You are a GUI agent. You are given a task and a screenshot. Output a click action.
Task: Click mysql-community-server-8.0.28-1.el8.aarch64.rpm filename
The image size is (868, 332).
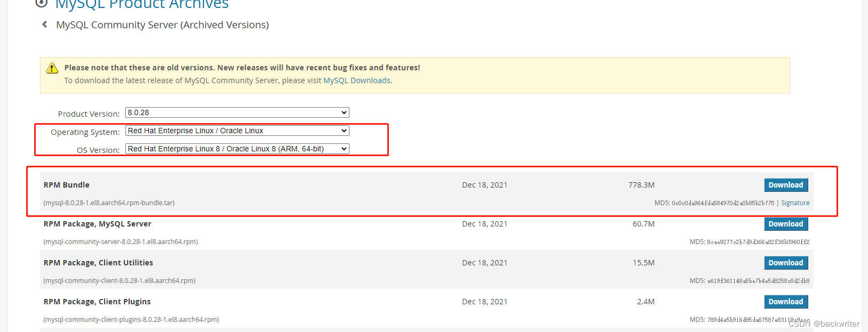[x=121, y=242]
